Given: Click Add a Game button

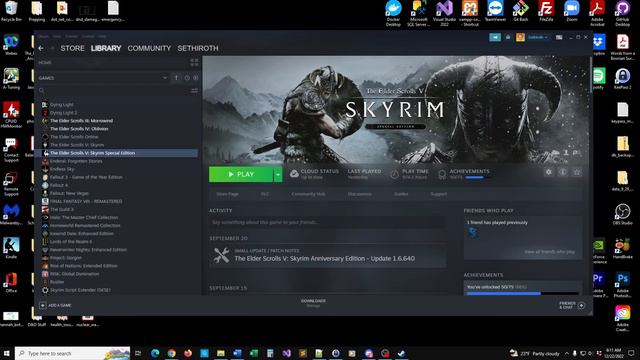Looking at the screenshot, I should (55, 305).
